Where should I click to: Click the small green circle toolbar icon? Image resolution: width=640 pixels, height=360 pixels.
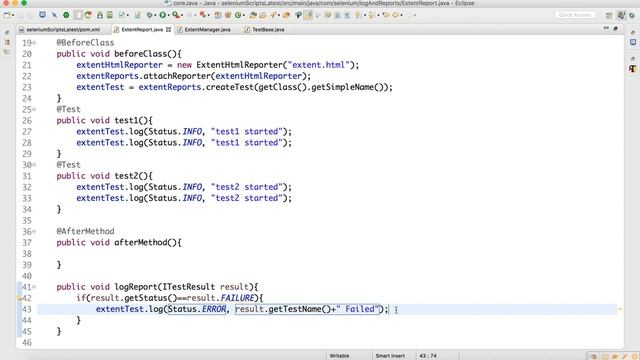pos(66,15)
